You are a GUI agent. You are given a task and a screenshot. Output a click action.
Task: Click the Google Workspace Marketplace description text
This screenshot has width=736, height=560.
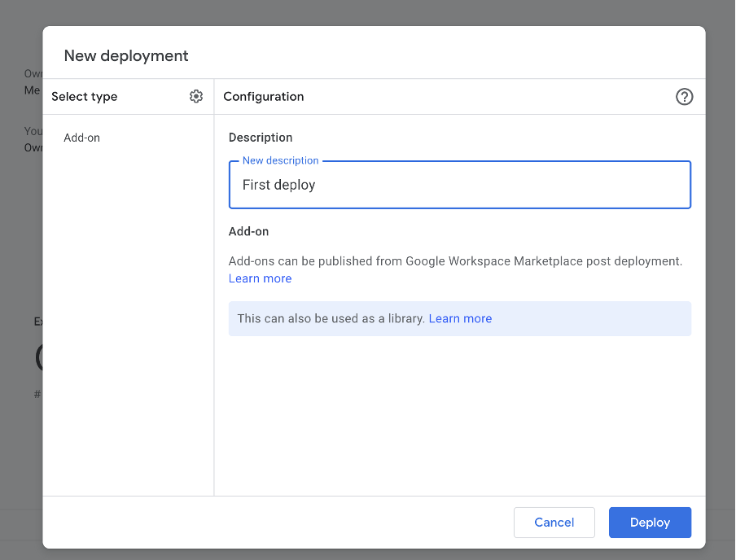coord(455,261)
